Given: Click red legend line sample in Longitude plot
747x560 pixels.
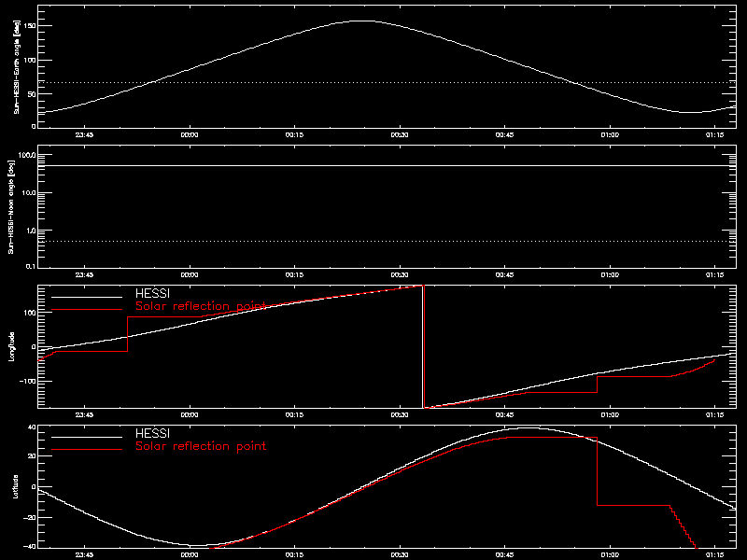Looking at the screenshot, I should pos(87,310).
